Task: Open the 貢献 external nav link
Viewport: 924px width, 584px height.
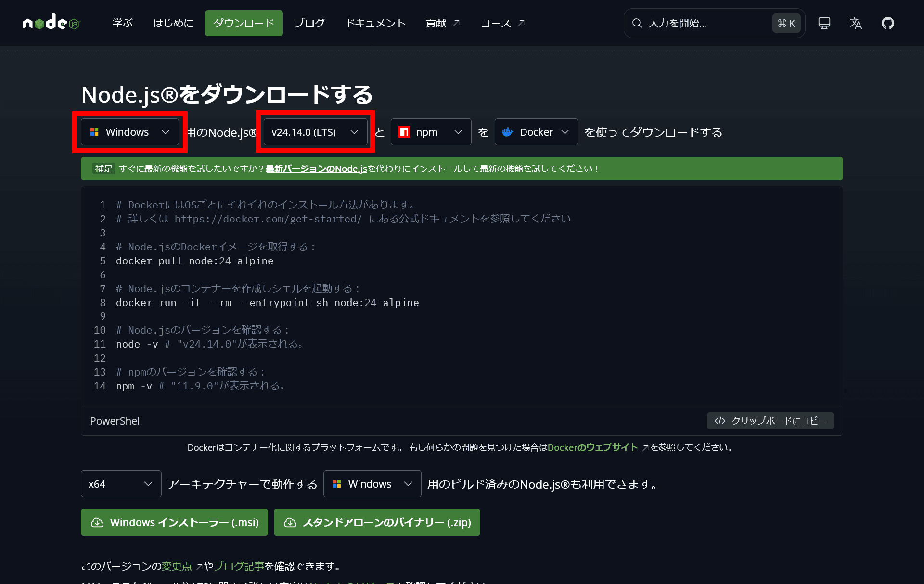Action: point(443,23)
